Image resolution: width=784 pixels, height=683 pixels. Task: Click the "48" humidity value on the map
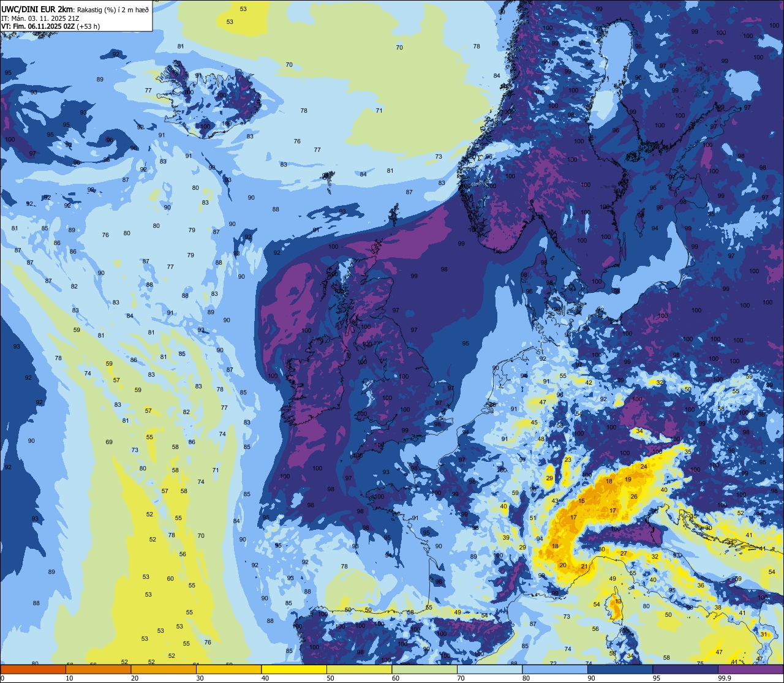tap(541, 439)
